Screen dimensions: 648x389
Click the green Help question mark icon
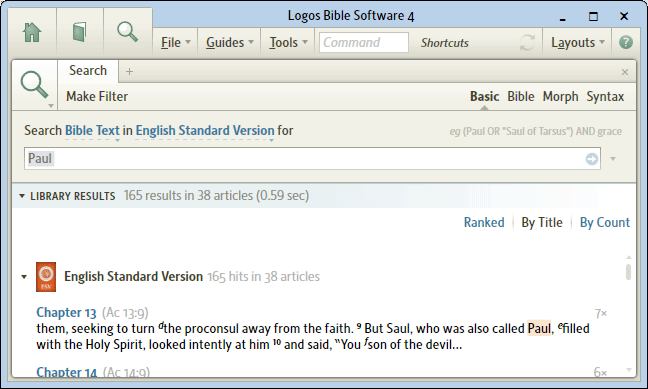point(626,42)
